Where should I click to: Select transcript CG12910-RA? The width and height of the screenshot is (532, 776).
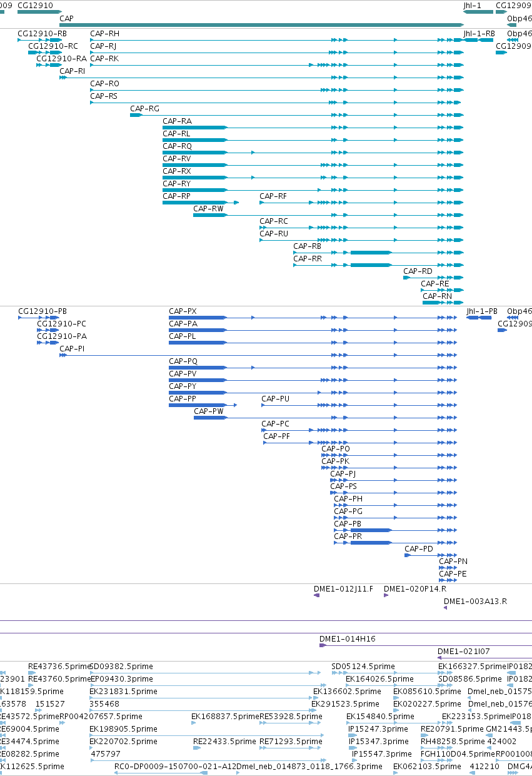[x=48, y=65]
